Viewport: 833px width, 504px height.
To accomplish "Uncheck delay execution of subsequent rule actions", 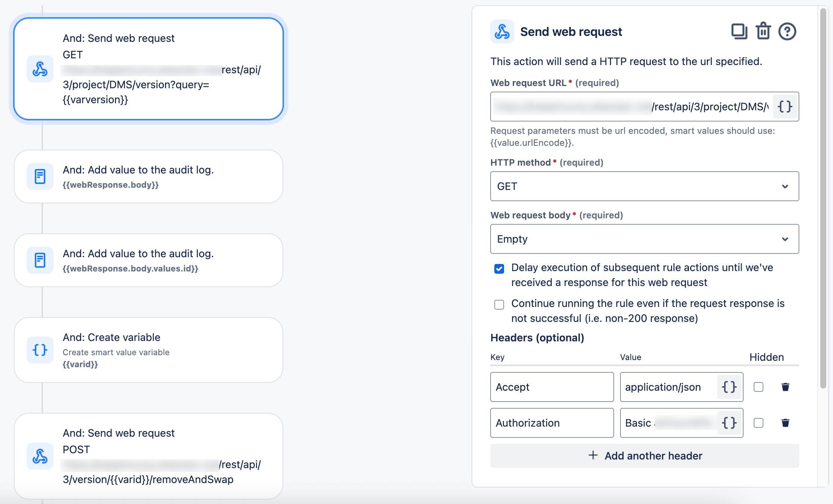I will coord(499,268).
